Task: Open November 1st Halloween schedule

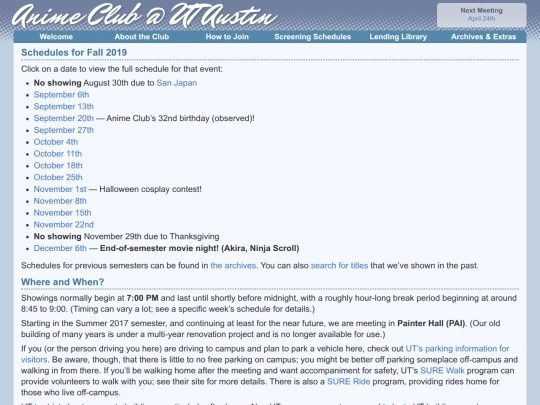Action: coord(60,189)
